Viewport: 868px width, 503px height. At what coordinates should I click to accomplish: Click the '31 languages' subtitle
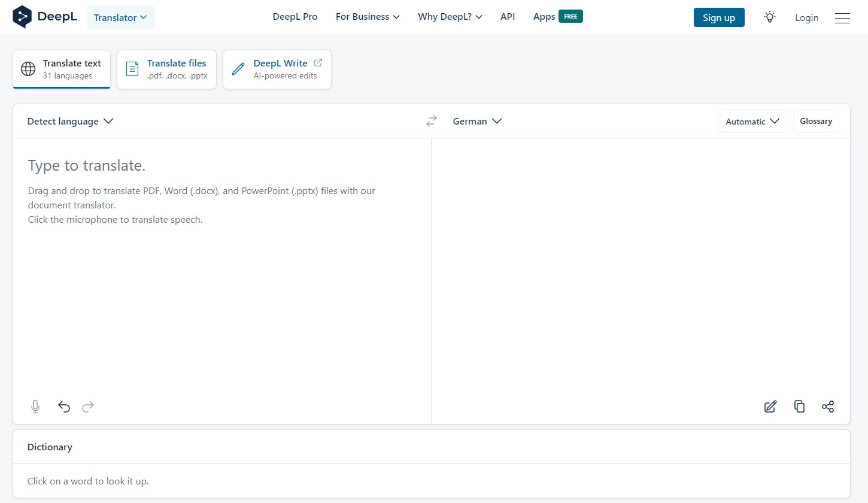click(68, 76)
